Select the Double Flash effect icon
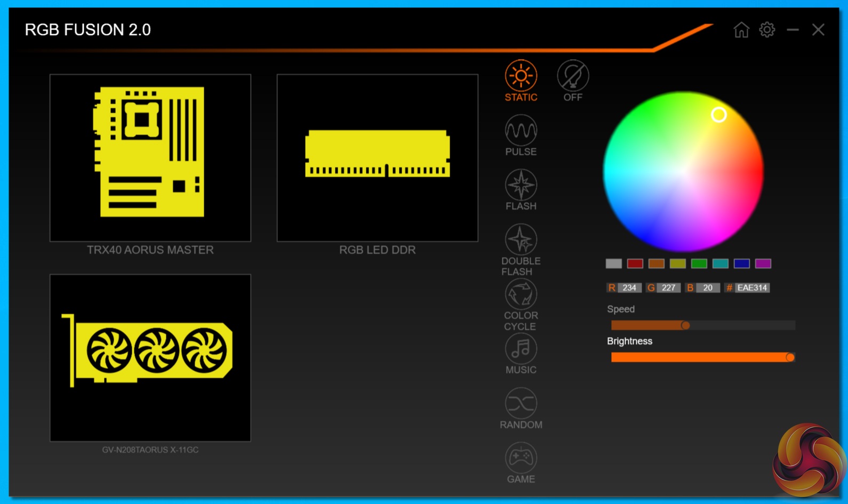Viewport: 848px width, 504px height. [521, 239]
